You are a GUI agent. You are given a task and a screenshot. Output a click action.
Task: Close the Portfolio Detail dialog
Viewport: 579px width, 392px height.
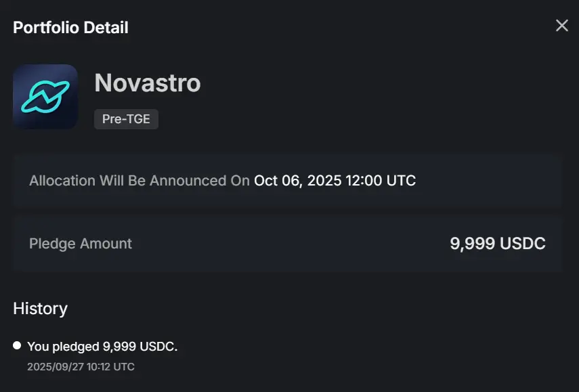point(561,26)
